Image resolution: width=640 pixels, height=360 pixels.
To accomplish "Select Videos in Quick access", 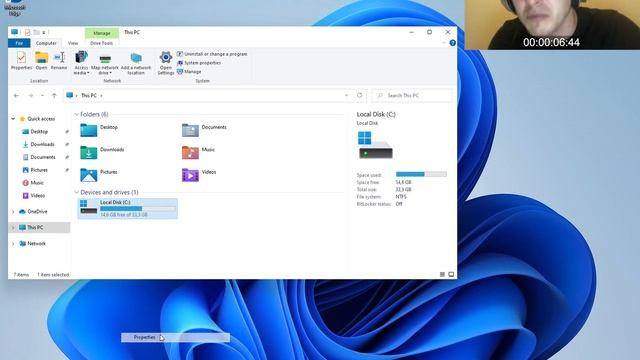I will pos(37,196).
